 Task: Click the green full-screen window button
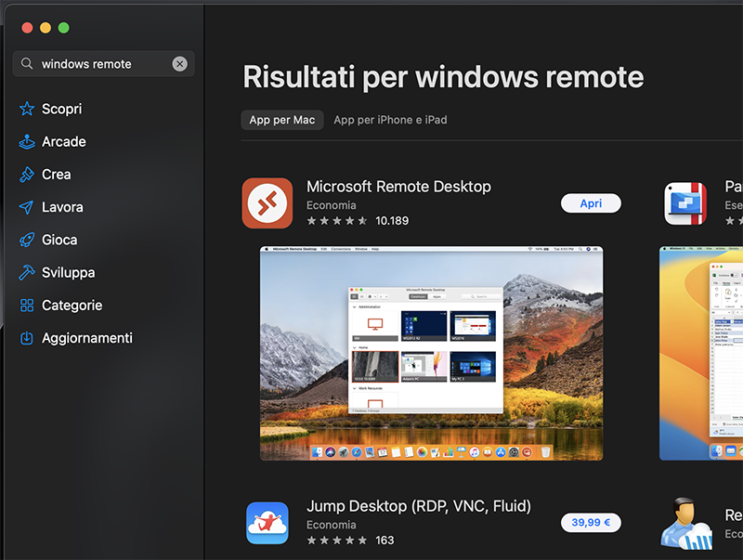(x=63, y=28)
